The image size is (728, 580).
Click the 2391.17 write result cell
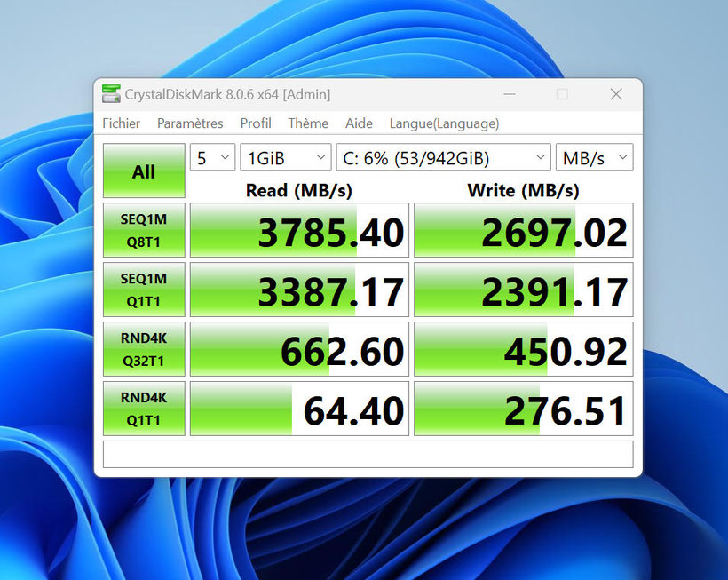524,290
